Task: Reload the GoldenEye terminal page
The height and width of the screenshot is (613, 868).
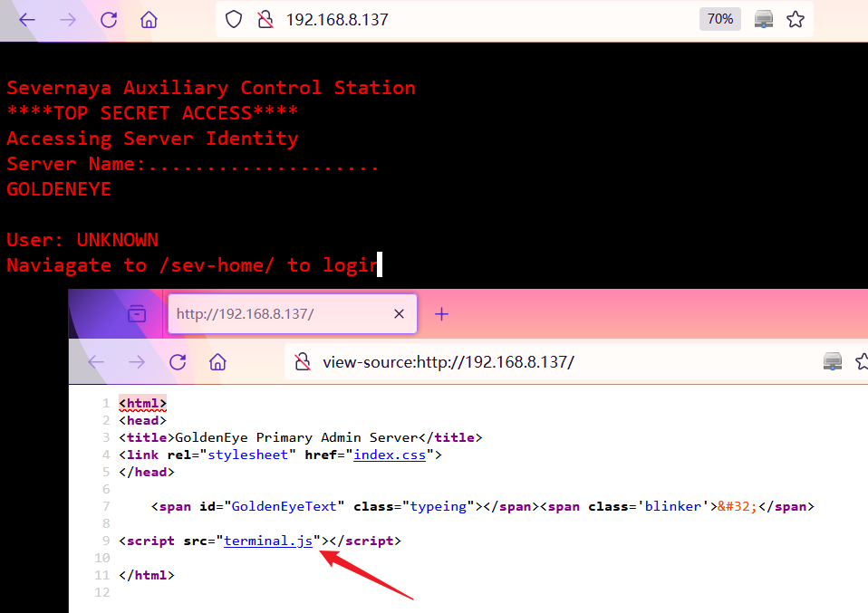Action: (109, 20)
